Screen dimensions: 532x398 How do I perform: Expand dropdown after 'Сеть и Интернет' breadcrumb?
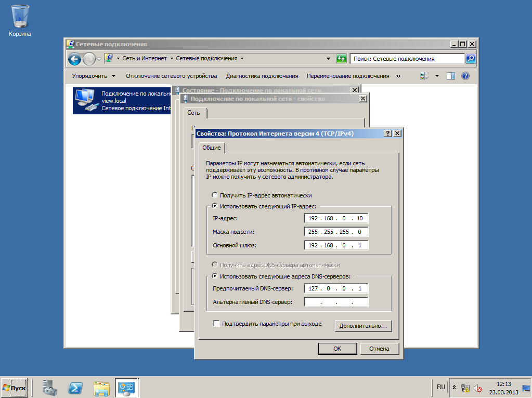pos(172,58)
